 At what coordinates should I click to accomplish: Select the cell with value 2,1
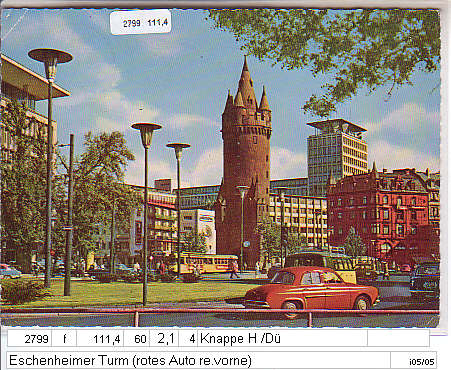click(164, 339)
